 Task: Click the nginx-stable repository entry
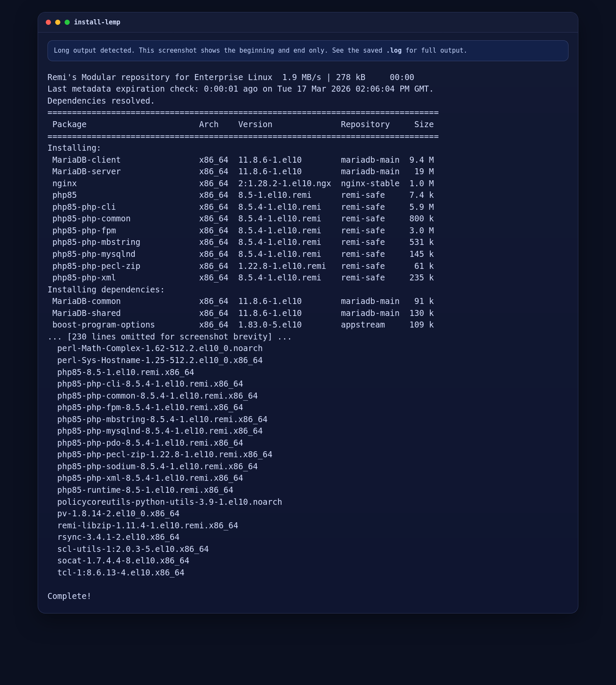[370, 184]
